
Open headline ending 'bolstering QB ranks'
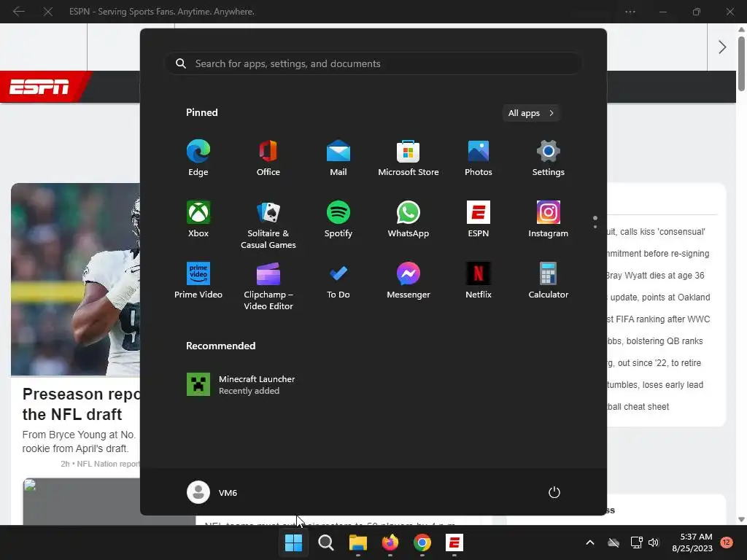(654, 341)
